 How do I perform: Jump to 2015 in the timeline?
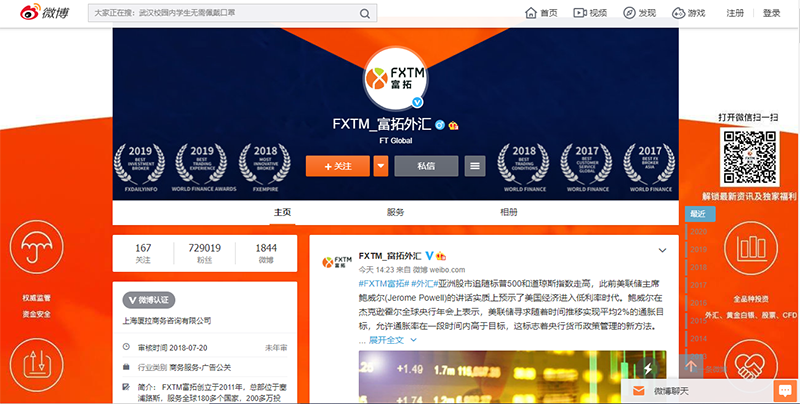698,321
